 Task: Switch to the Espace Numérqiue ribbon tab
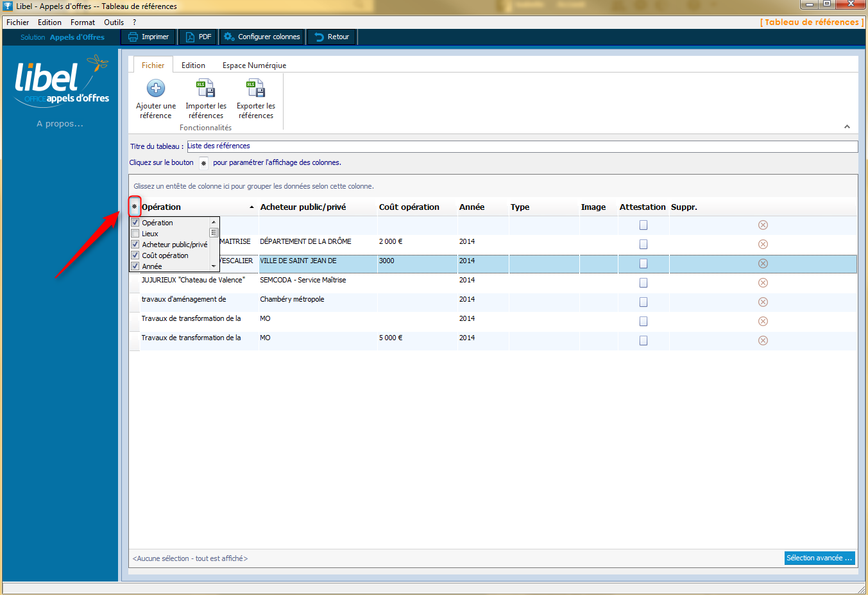tap(254, 65)
